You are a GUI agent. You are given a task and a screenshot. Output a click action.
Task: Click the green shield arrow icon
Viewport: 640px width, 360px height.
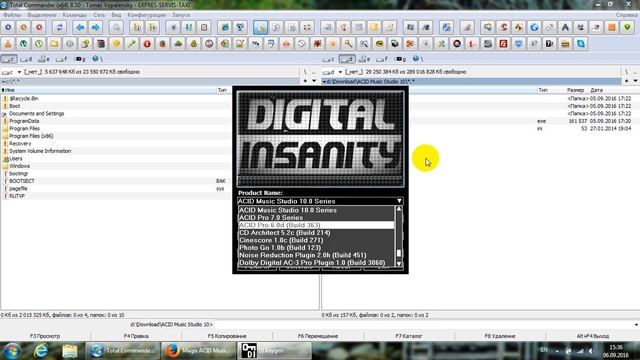(x=627, y=27)
